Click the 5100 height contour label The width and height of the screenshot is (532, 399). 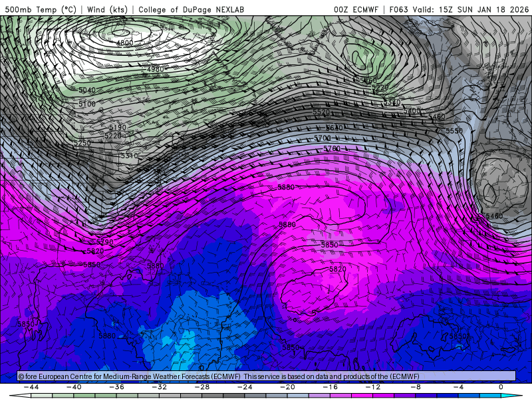tap(87, 104)
